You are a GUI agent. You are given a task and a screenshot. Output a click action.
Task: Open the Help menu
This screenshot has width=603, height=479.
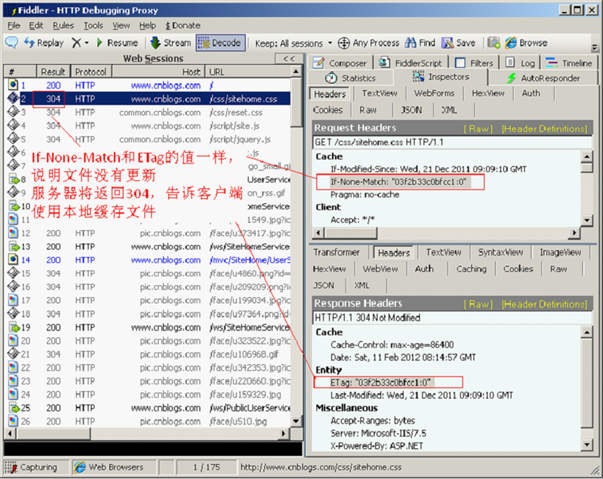pyautogui.click(x=147, y=25)
